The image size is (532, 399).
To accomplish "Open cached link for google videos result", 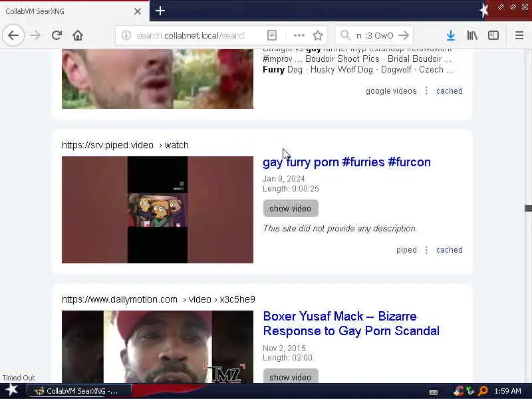I will coord(450,91).
